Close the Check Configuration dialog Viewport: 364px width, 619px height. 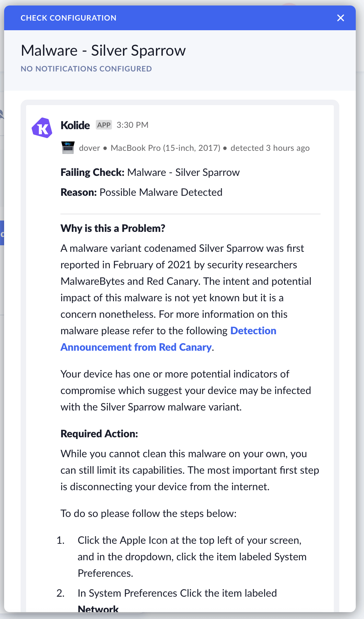[x=340, y=18]
